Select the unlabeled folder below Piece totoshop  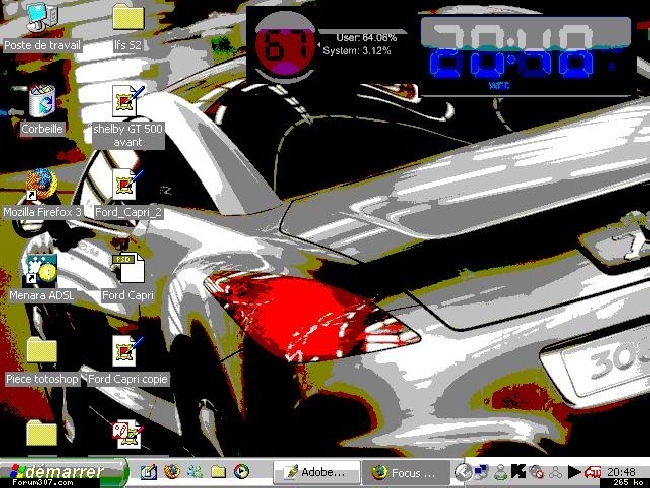[x=41, y=433]
